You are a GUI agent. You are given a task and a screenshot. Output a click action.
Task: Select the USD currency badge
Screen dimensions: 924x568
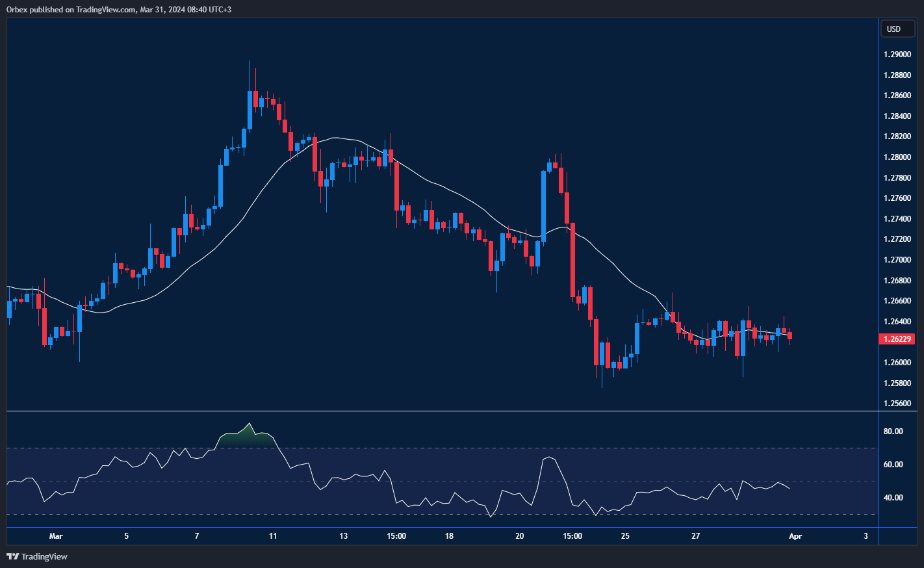897,29
